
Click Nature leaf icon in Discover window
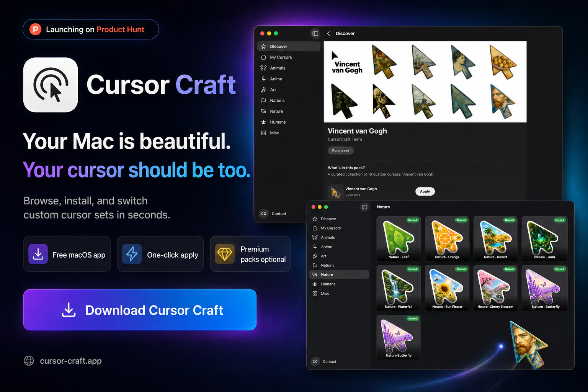[x=263, y=111]
